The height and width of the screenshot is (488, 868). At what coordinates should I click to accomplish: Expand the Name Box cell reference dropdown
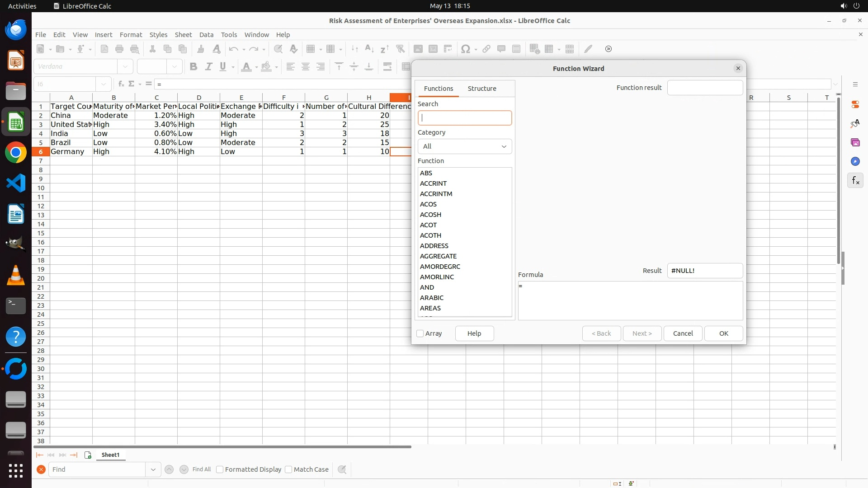point(104,84)
